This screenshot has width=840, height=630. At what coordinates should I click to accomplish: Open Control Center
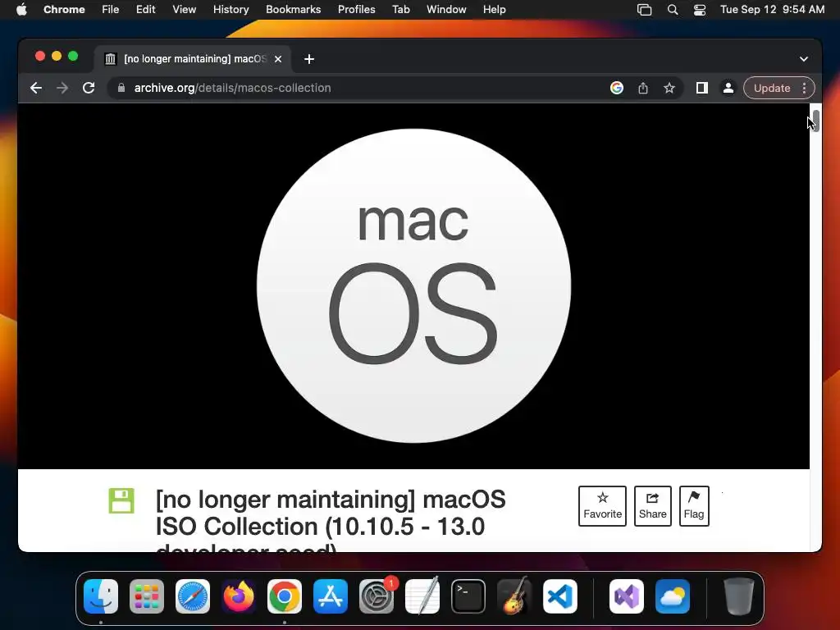pos(700,10)
